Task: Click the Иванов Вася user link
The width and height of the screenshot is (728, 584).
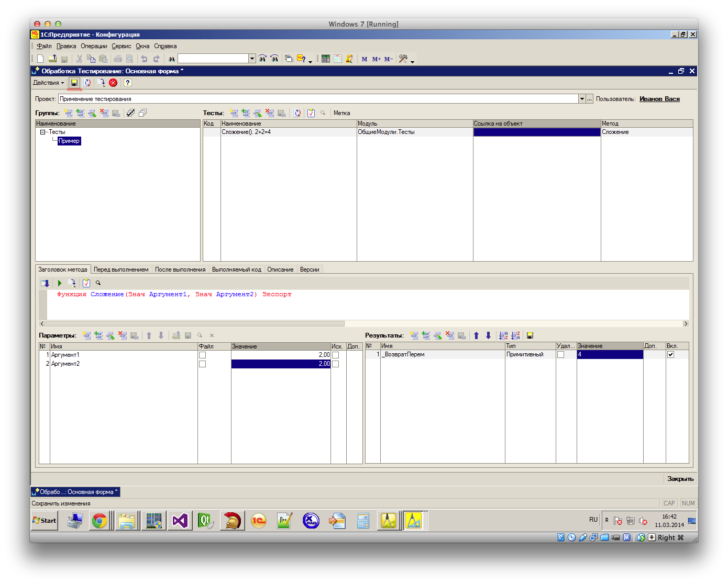Action: coord(659,99)
